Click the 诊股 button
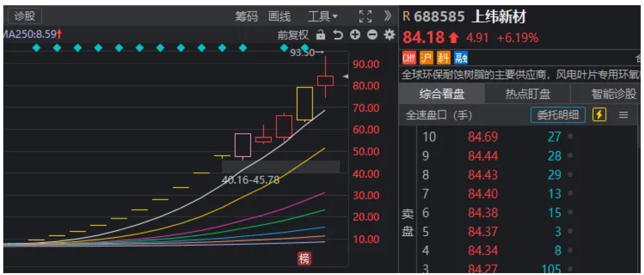The image size is (644, 275). (24, 16)
